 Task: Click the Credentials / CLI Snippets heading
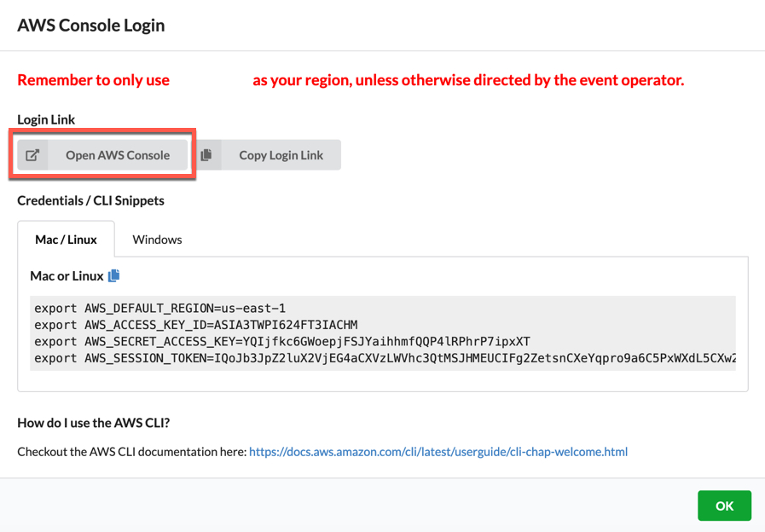(x=90, y=201)
